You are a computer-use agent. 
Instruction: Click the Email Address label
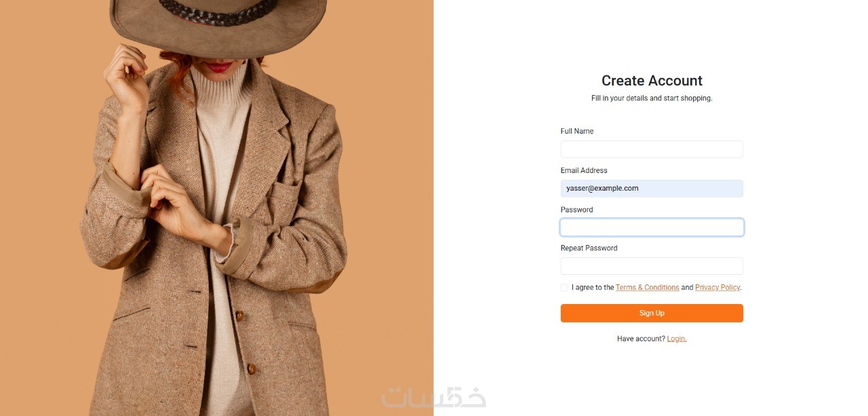584,170
